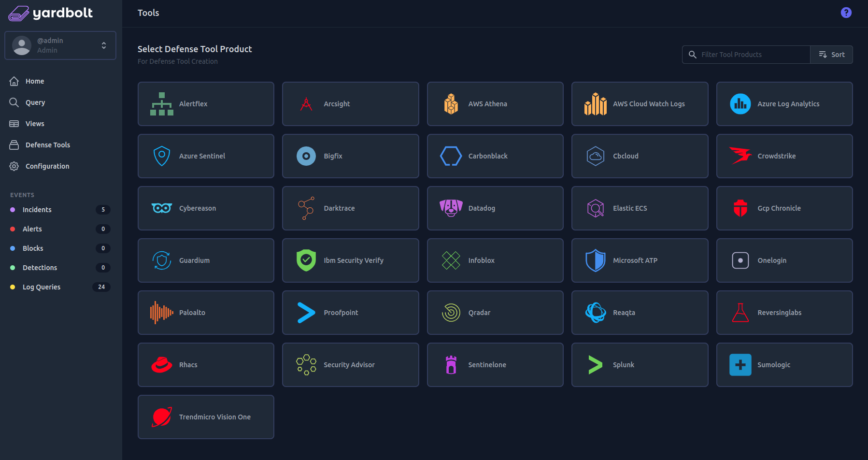Click the Azure Sentinel shield icon
Screen dimensions: 868x460
point(161,156)
